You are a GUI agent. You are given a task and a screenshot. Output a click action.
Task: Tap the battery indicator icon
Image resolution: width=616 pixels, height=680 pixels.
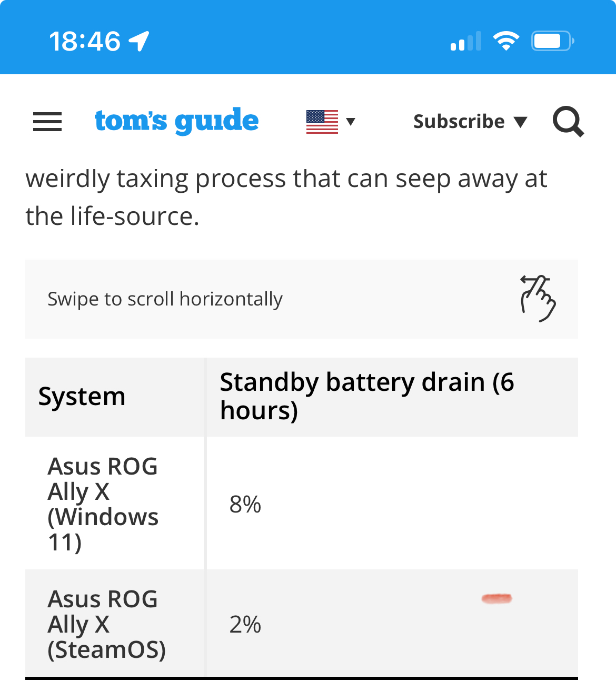(x=551, y=41)
